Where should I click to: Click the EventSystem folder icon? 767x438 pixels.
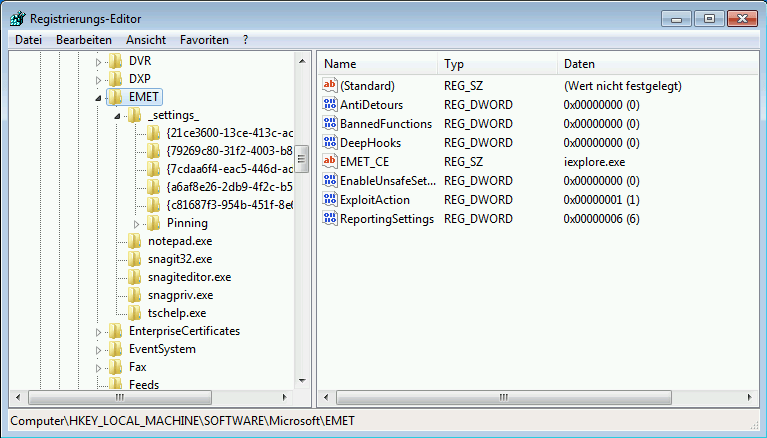(116, 349)
